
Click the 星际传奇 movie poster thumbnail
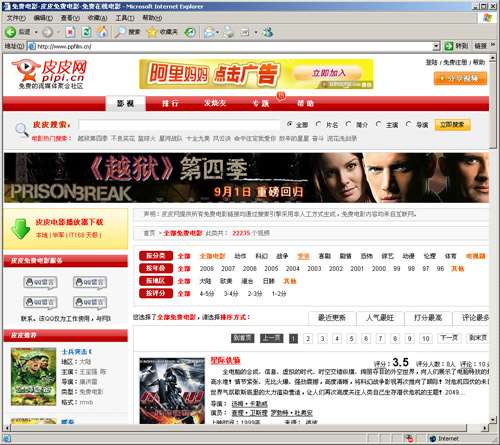click(x=172, y=391)
